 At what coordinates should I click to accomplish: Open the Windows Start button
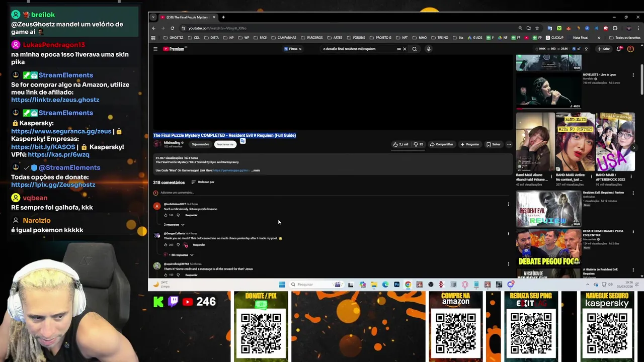pyautogui.click(x=282, y=285)
